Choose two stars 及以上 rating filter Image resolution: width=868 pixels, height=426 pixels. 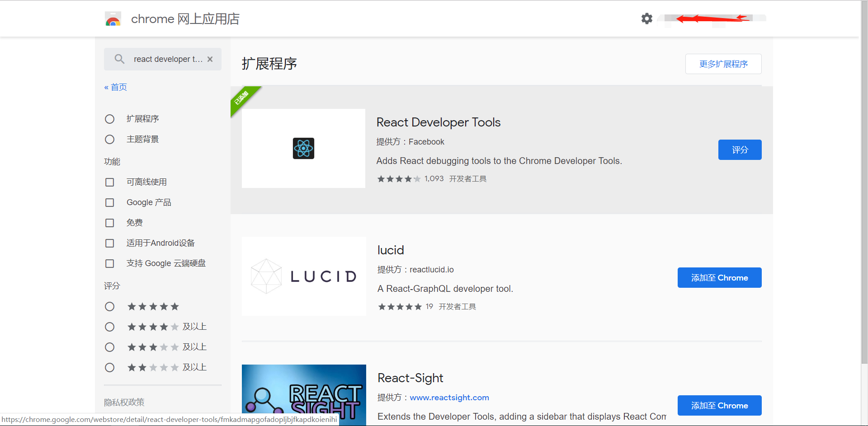click(x=109, y=367)
